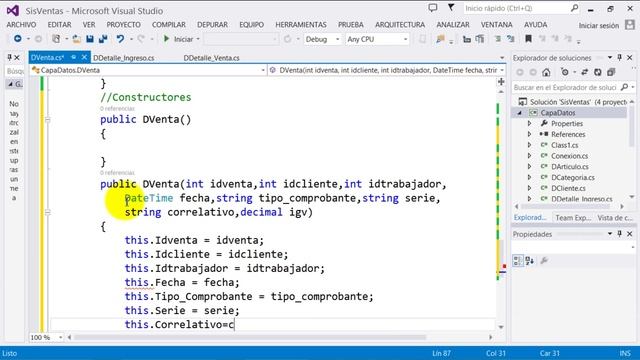Toggle auto-hide pin on Propiedades panel
Viewport: 640px width, 360px height.
(x=620, y=234)
